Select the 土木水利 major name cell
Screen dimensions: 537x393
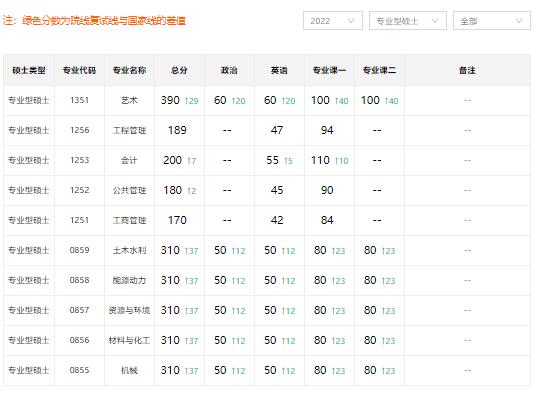point(129,250)
